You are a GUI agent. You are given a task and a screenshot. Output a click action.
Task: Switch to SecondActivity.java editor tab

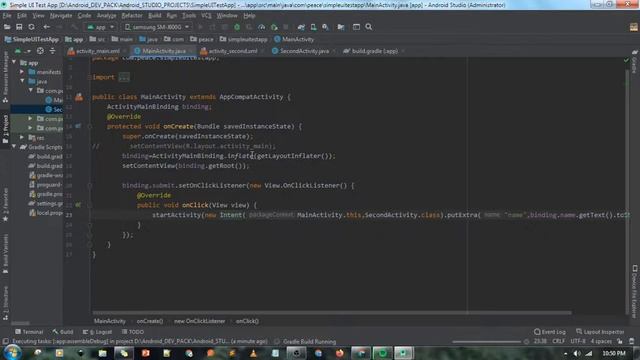(304, 51)
